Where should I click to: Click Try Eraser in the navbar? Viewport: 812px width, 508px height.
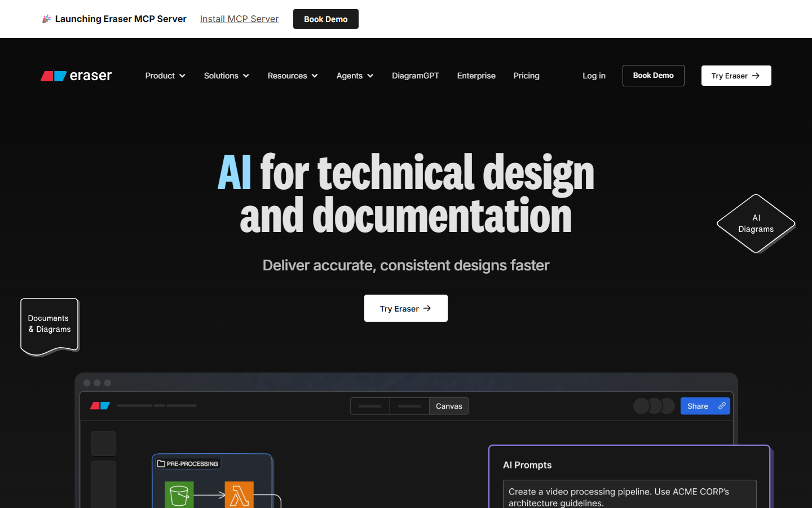coord(736,76)
